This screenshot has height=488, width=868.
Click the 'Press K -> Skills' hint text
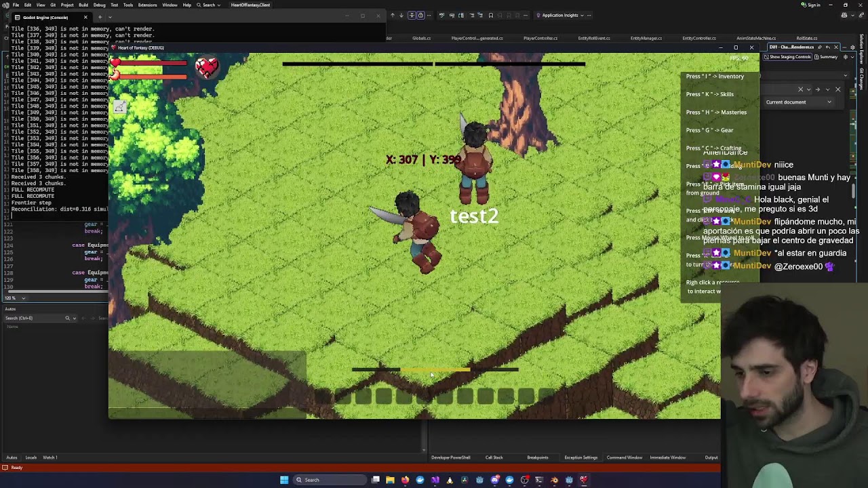(709, 94)
